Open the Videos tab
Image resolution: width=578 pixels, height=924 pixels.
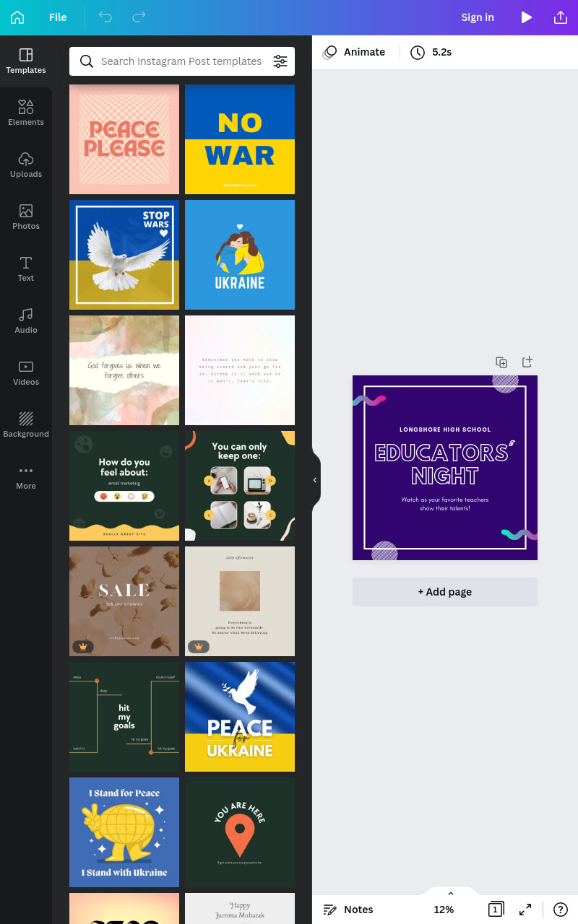26,373
